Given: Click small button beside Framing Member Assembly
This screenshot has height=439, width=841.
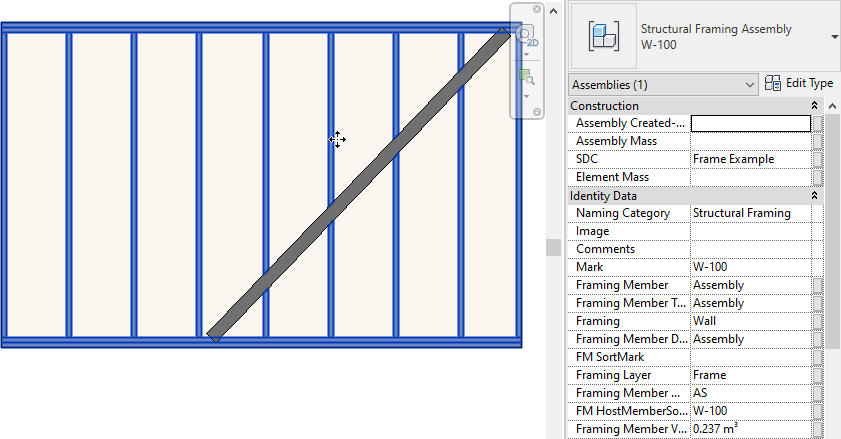Looking at the screenshot, I should 817,285.
